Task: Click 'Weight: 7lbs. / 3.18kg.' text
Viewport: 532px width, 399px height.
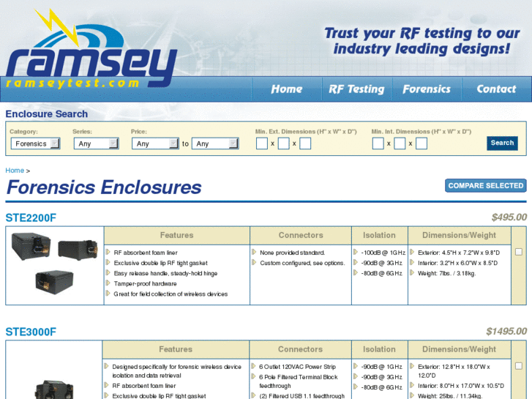Action: click(x=446, y=273)
